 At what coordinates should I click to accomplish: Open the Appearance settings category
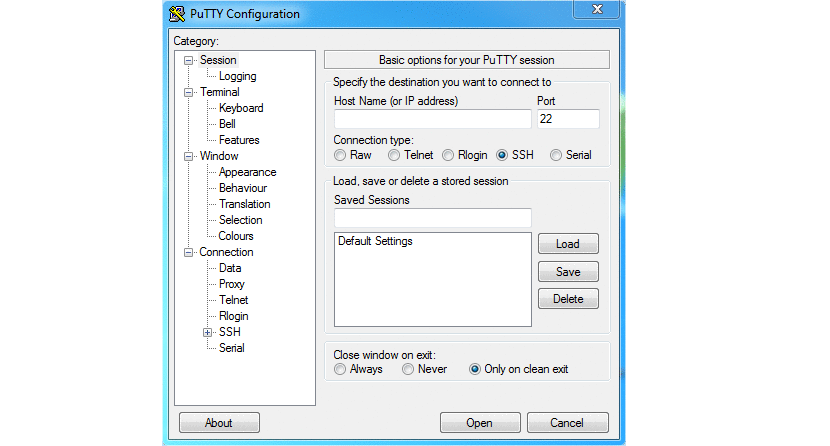click(248, 172)
